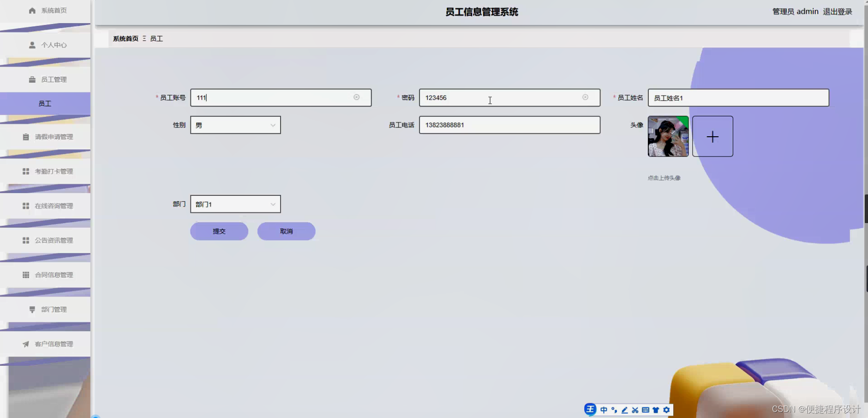Click the 退出登录 link
Viewport: 868px width, 418px height.
pyautogui.click(x=838, y=11)
